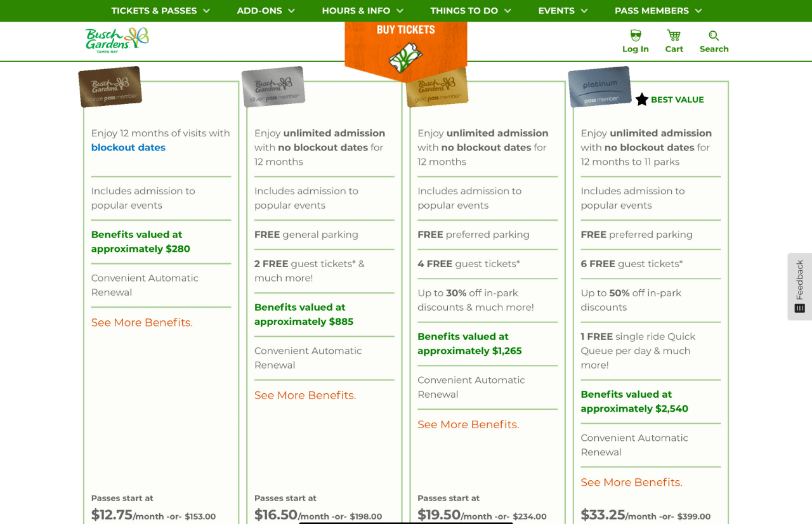Viewport: 812px width, 524px height.
Task: Click bronze pass 'Convenient Automatic Renewal' text
Action: pyautogui.click(x=145, y=285)
